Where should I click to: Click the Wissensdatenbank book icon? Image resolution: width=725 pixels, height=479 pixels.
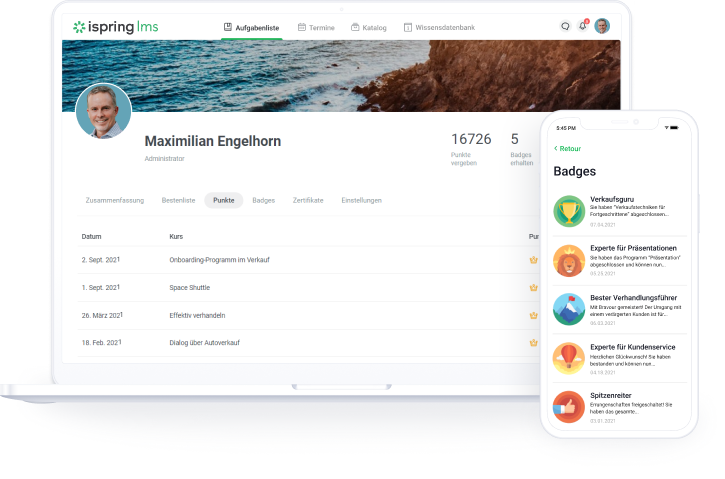pyautogui.click(x=408, y=28)
